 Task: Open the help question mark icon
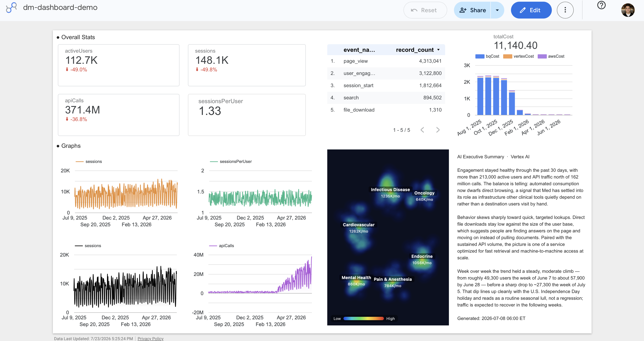(x=601, y=5)
